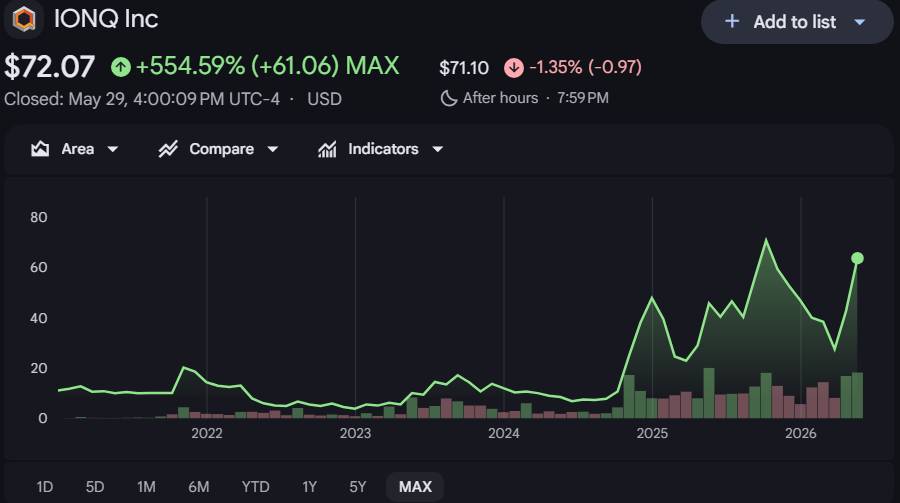Click the plus icon in Add to list
The width and height of the screenshot is (900, 503).
[732, 22]
